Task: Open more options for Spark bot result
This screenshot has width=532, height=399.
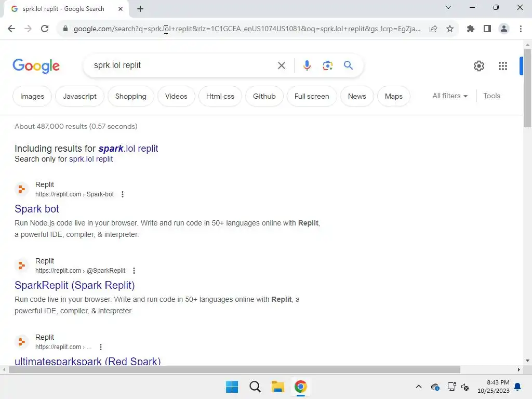Action: click(123, 194)
